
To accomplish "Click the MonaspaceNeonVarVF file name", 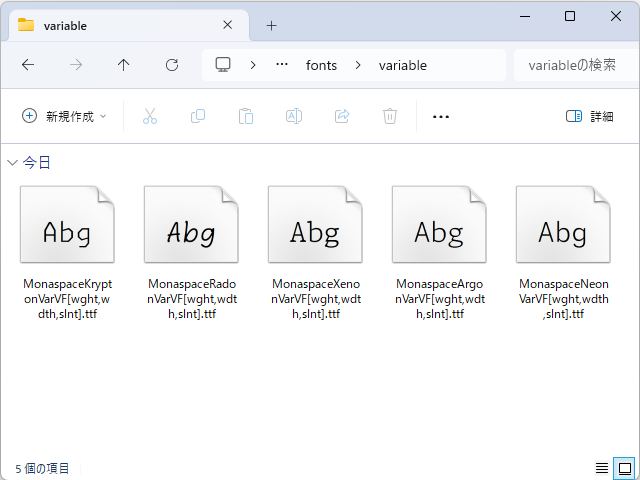I will click(x=564, y=299).
